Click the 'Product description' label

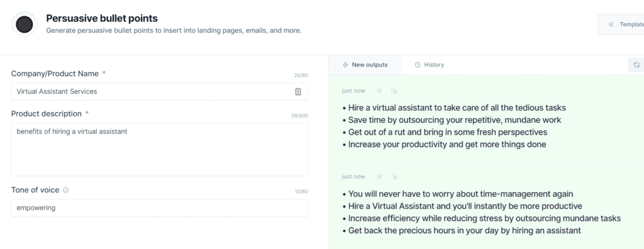[x=47, y=114]
